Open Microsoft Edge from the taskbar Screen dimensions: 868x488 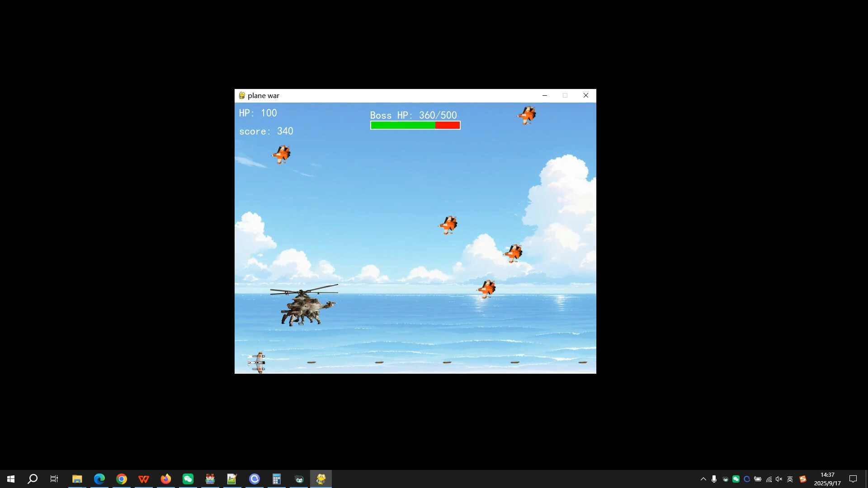point(99,479)
